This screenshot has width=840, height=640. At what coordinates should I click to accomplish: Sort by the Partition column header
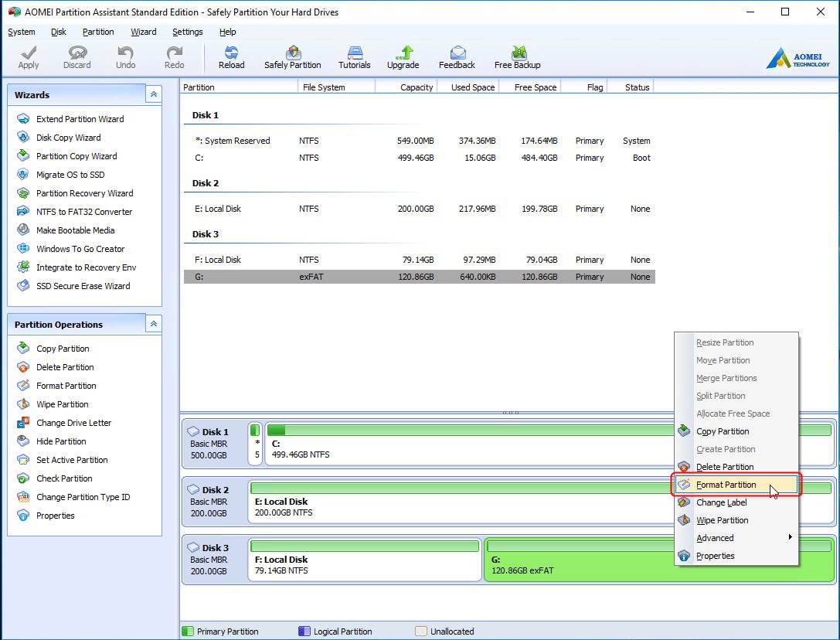(x=239, y=87)
